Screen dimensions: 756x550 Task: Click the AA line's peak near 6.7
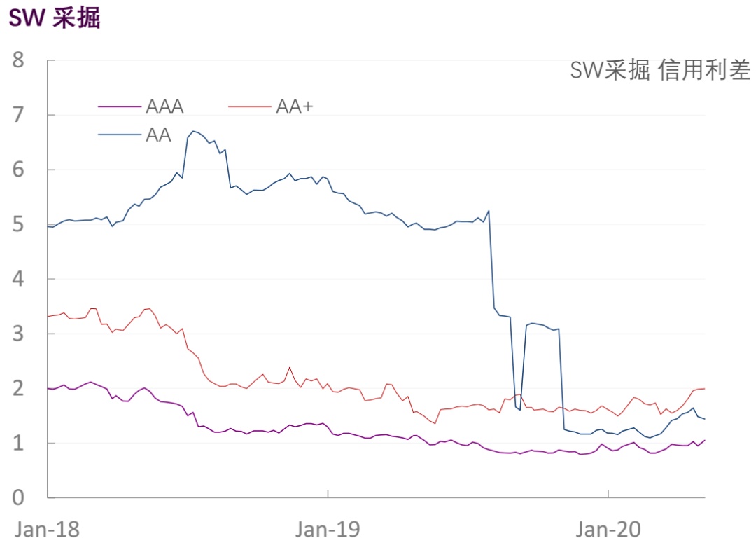[x=193, y=131]
